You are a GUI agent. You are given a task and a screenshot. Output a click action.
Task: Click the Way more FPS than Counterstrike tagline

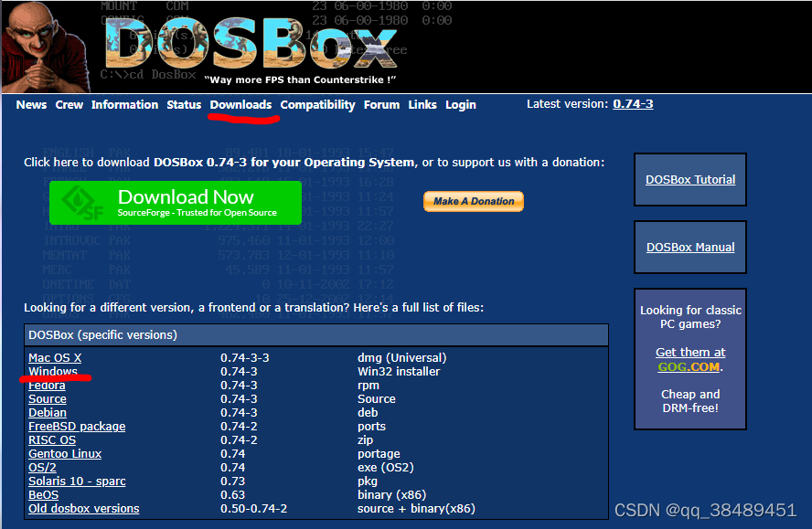coord(300,79)
